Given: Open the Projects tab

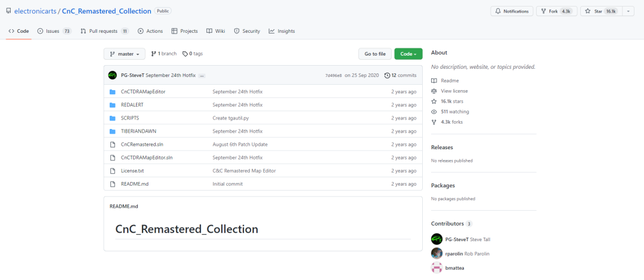Looking at the screenshot, I should coord(184,31).
